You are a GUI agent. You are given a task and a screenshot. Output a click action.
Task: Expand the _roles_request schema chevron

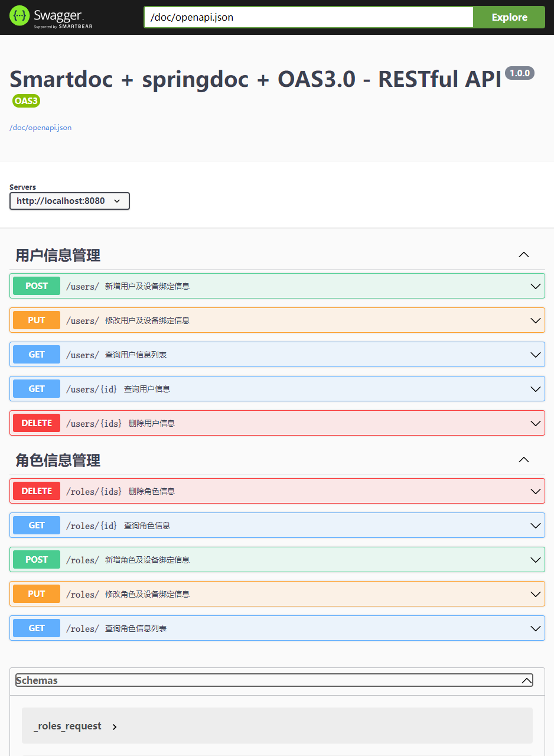point(115,726)
